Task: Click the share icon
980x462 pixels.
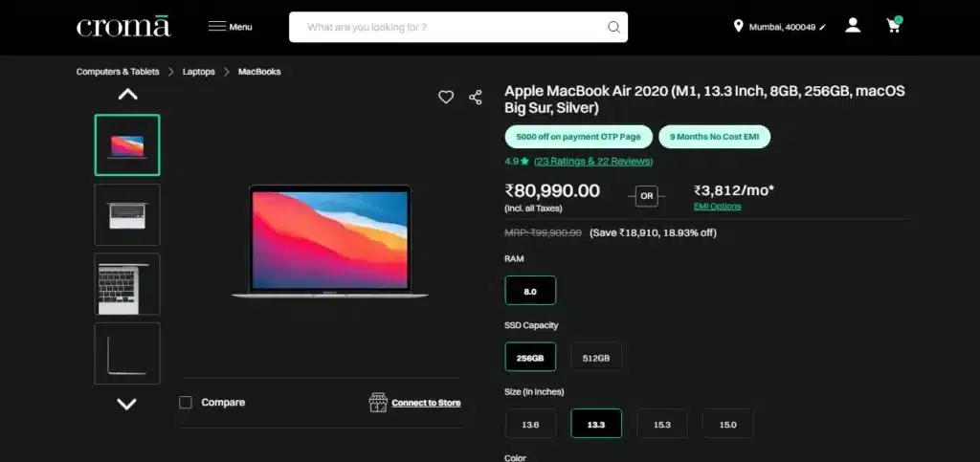Action: (x=476, y=98)
